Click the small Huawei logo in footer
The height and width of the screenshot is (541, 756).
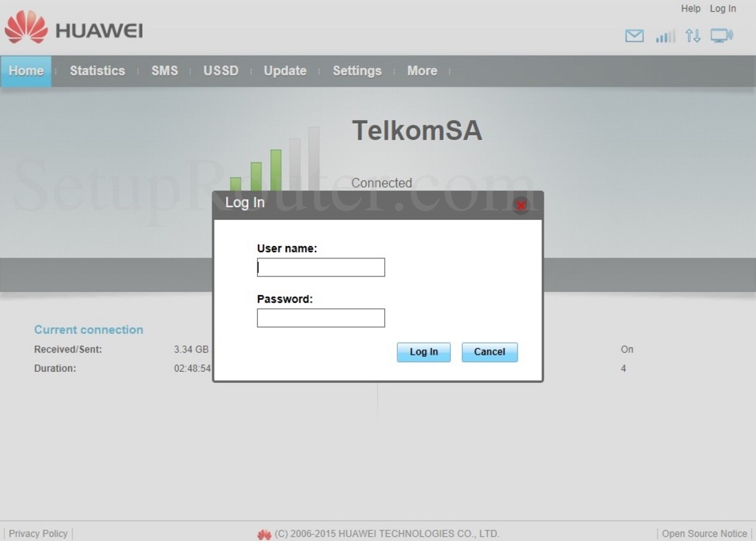(264, 534)
